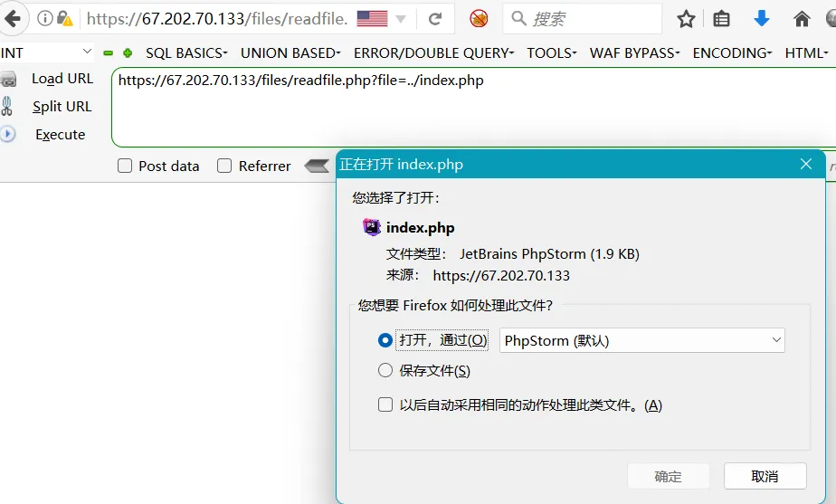This screenshot has height=504, width=836.
Task: Click the browser back arrow button
Action: point(12,18)
